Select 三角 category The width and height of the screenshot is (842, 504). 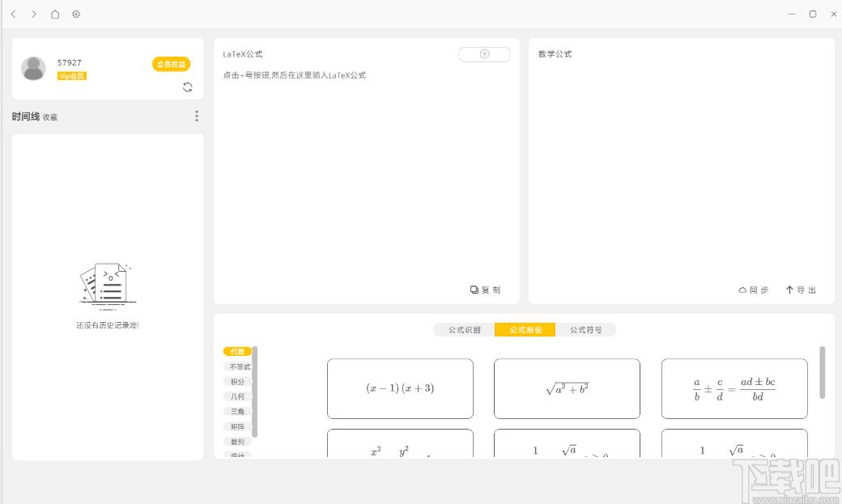[237, 412]
